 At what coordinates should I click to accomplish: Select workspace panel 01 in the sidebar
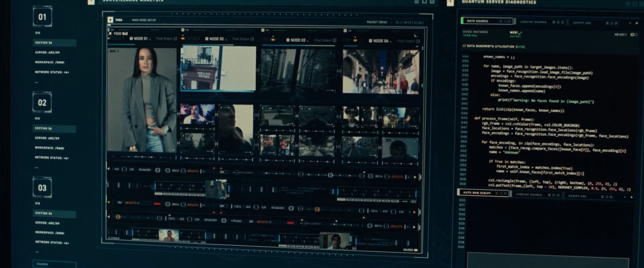pyautogui.click(x=42, y=17)
